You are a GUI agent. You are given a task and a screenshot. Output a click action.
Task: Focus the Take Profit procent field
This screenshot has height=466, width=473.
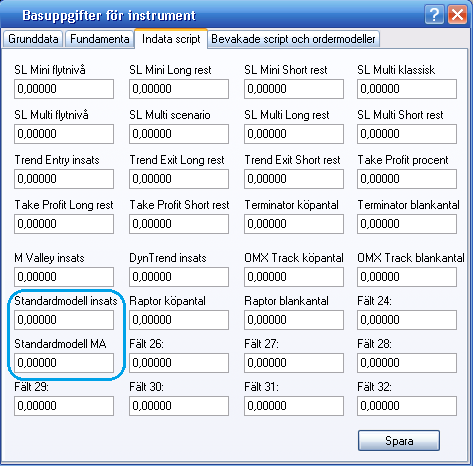(407, 179)
